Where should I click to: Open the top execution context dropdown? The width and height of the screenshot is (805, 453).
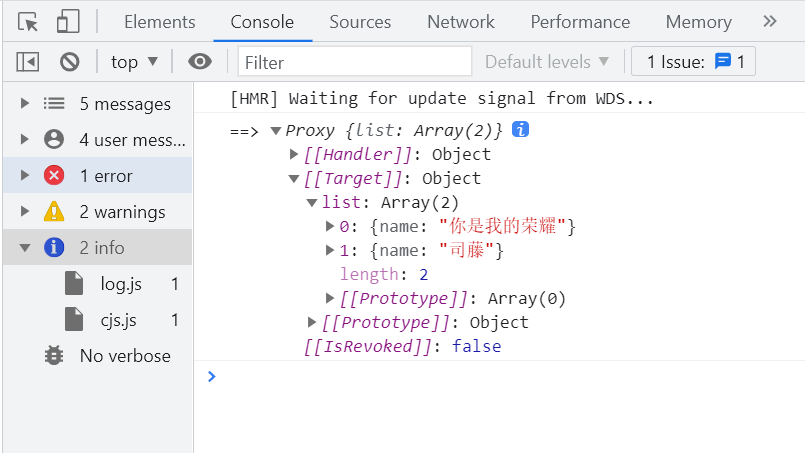click(135, 62)
